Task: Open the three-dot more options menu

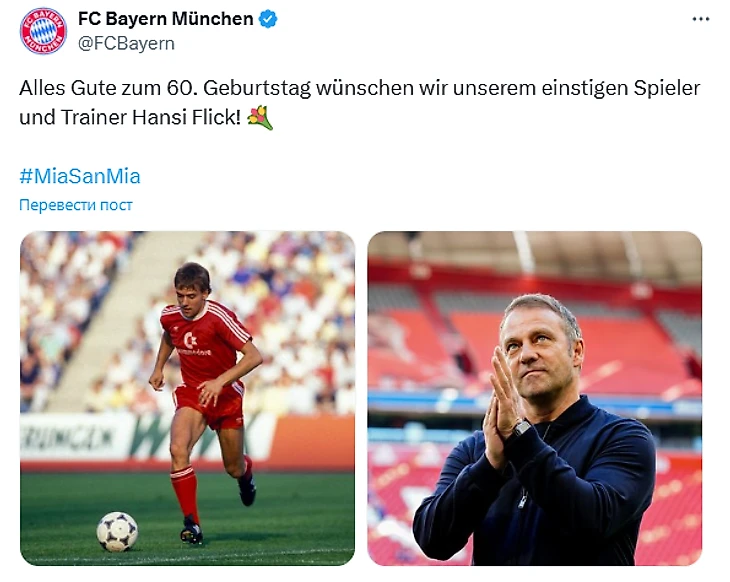Action: tap(702, 20)
